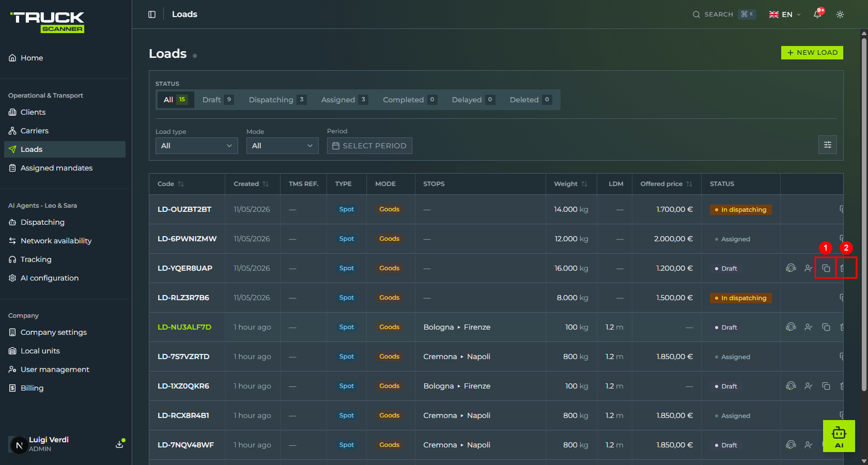Go to Home in the sidebar
The width and height of the screenshot is (868, 465).
65,58
